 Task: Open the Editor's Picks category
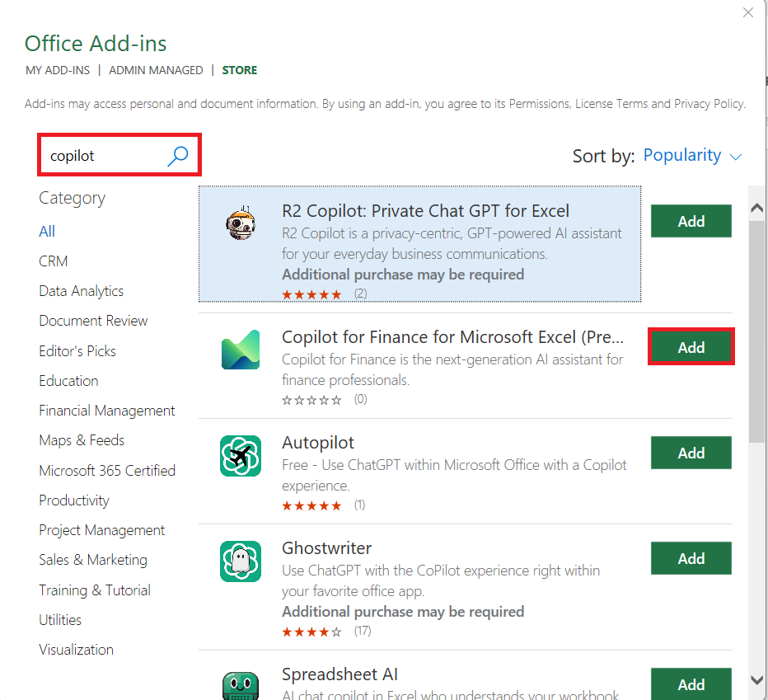tap(77, 351)
